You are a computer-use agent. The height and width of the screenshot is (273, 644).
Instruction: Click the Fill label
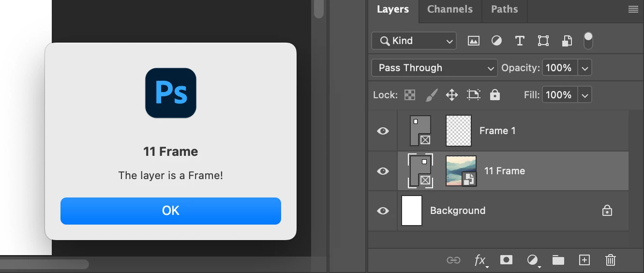(x=532, y=95)
